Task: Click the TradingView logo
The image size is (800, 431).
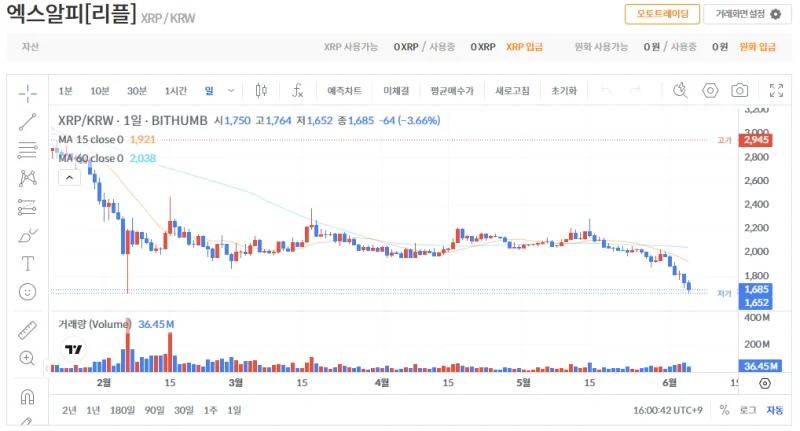Action: click(x=73, y=349)
